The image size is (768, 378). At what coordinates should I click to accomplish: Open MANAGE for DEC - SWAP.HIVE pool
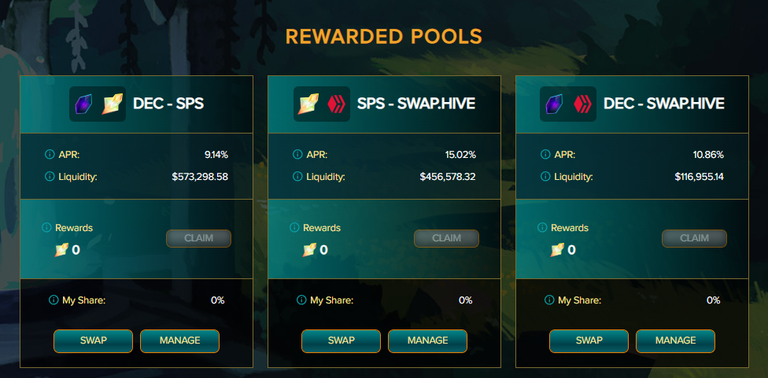point(675,341)
